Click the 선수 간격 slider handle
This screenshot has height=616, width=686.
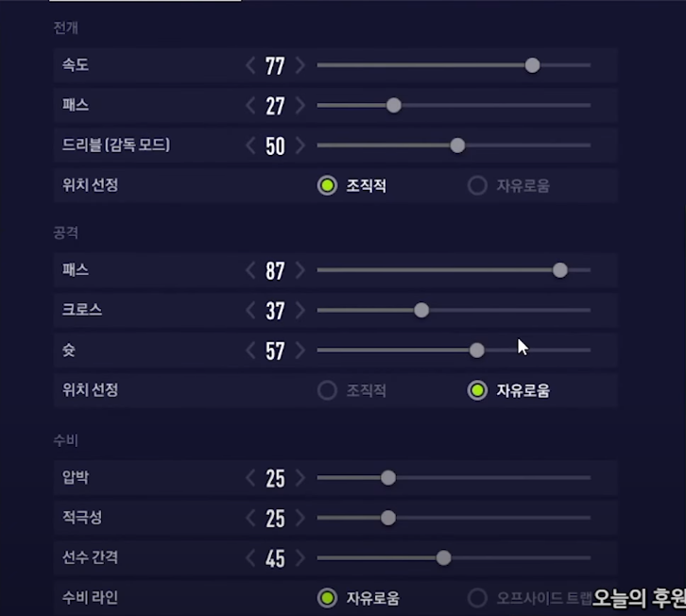point(443,557)
